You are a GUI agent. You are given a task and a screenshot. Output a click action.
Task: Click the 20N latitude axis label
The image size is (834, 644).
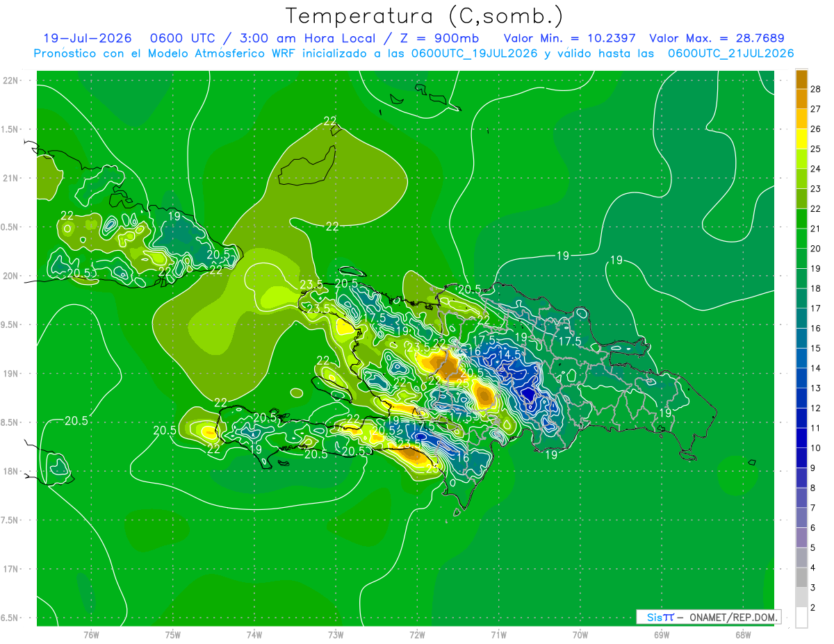coord(10,276)
